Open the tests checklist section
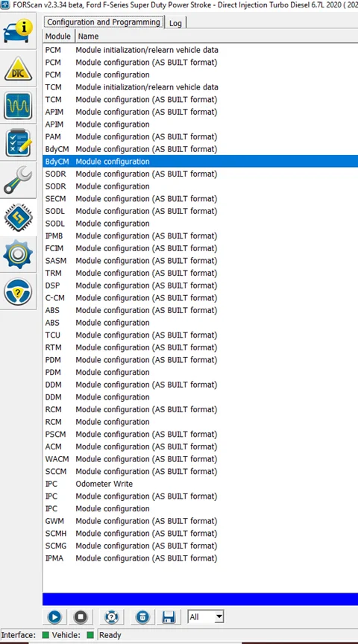 tap(18, 143)
